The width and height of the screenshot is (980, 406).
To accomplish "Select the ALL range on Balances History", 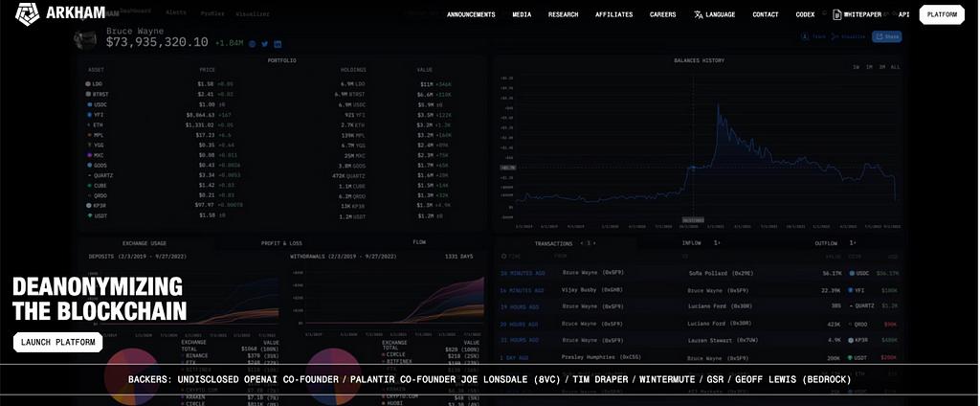I will point(895,67).
